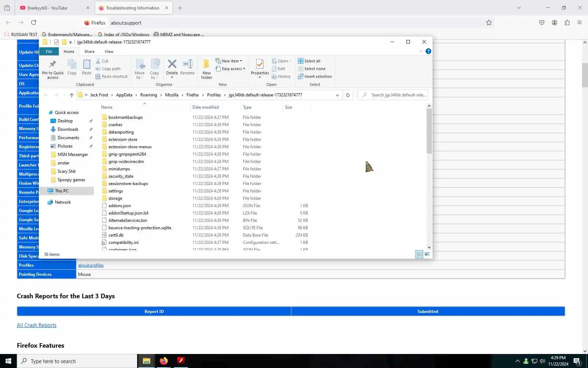This screenshot has height=368, width=588.
Task: Click the Explorer search field
Action: click(393, 95)
